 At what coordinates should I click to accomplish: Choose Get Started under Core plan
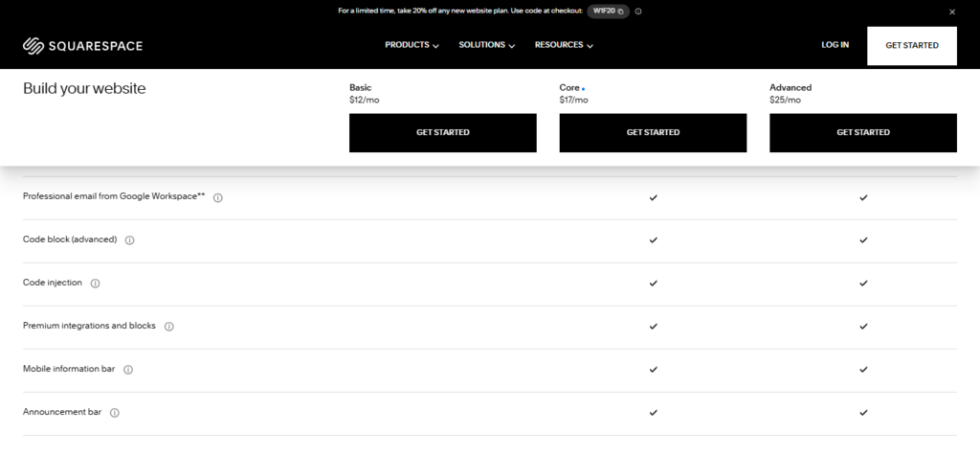pyautogui.click(x=653, y=132)
